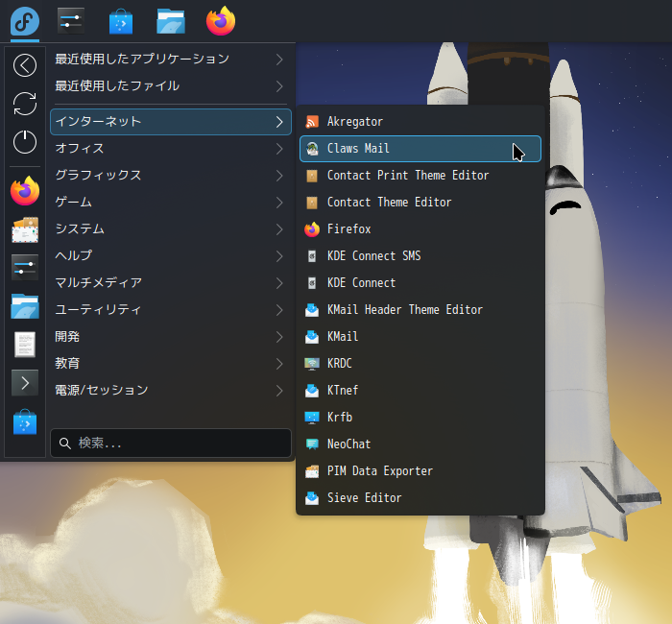Expand the マルチメディア category chevron
This screenshot has height=624, width=672.
coord(279,283)
